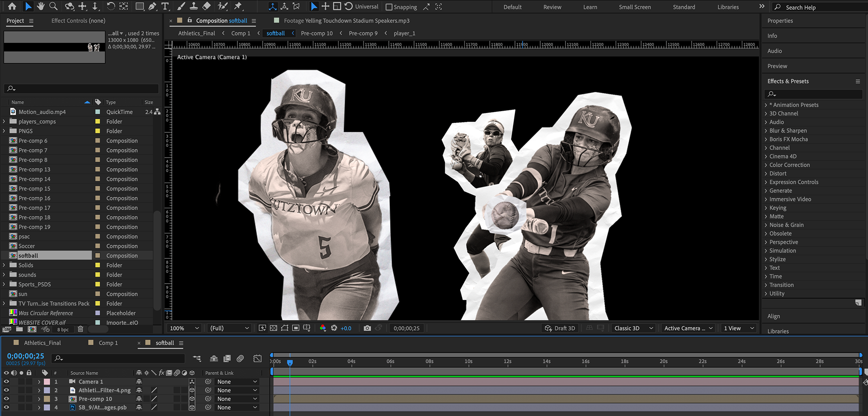Select the Orbit camera tool
The image size is (868, 416).
point(70,6)
